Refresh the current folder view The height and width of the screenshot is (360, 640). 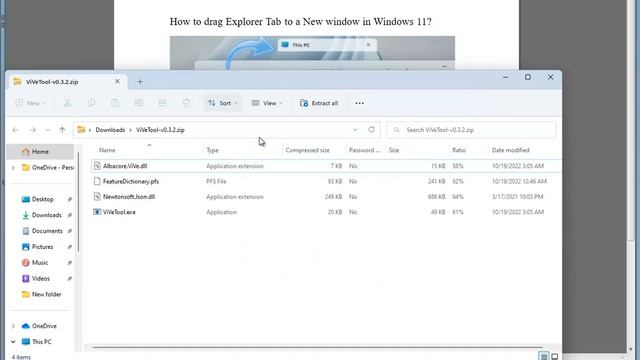point(371,130)
